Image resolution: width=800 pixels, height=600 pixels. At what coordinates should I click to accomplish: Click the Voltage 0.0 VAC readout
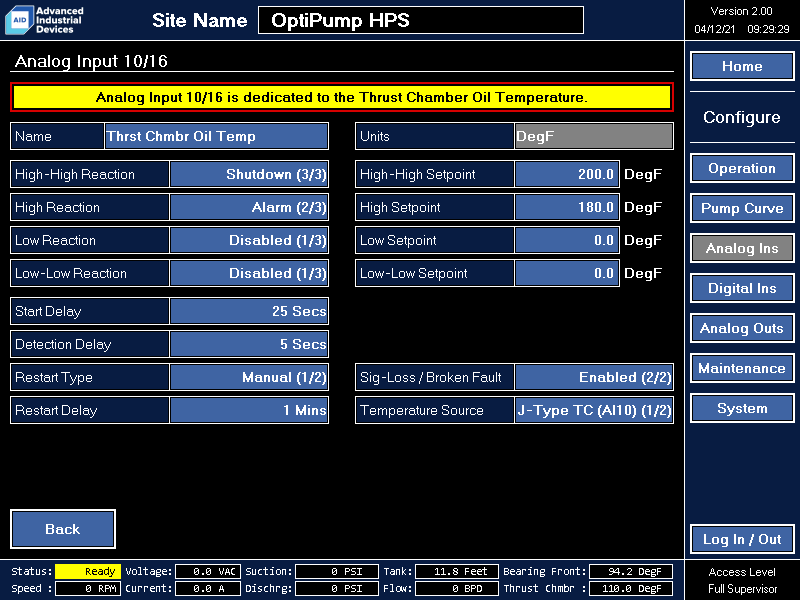click(x=208, y=571)
